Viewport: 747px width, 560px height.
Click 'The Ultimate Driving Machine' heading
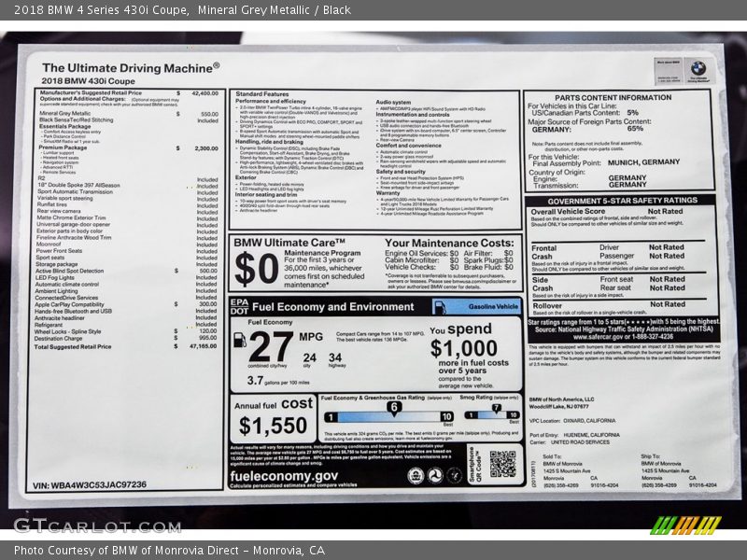click(131, 68)
